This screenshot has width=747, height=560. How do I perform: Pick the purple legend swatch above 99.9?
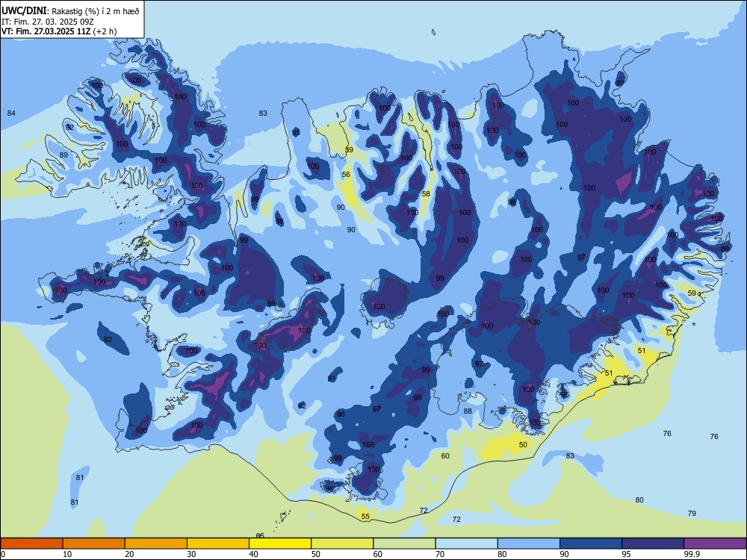(715, 544)
